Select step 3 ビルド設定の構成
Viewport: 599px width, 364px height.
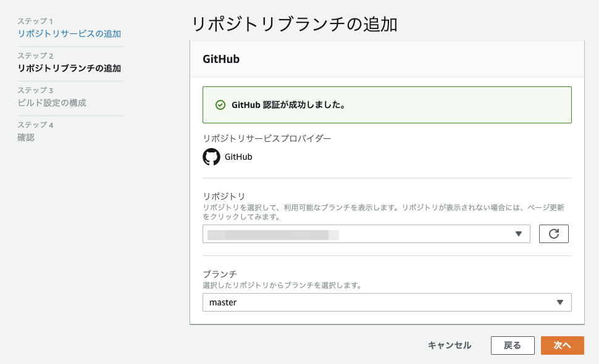pyautogui.click(x=52, y=102)
